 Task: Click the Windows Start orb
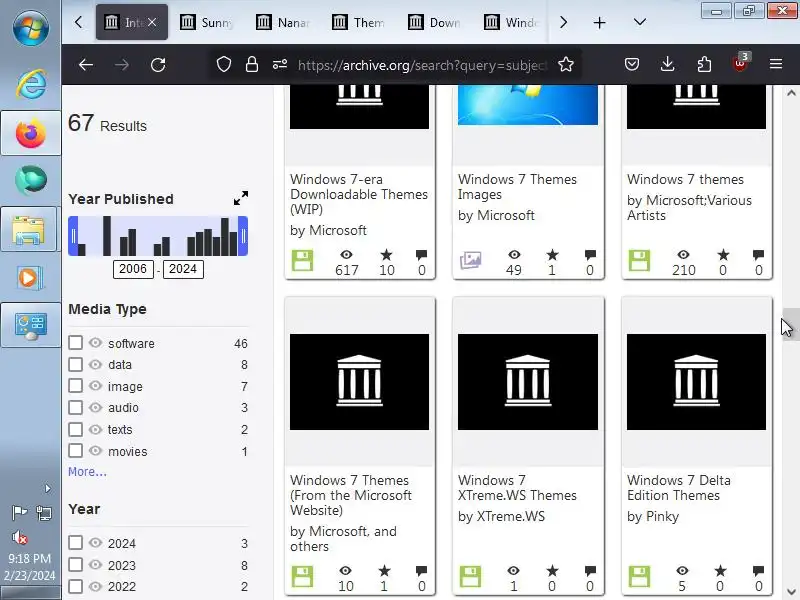[31, 28]
